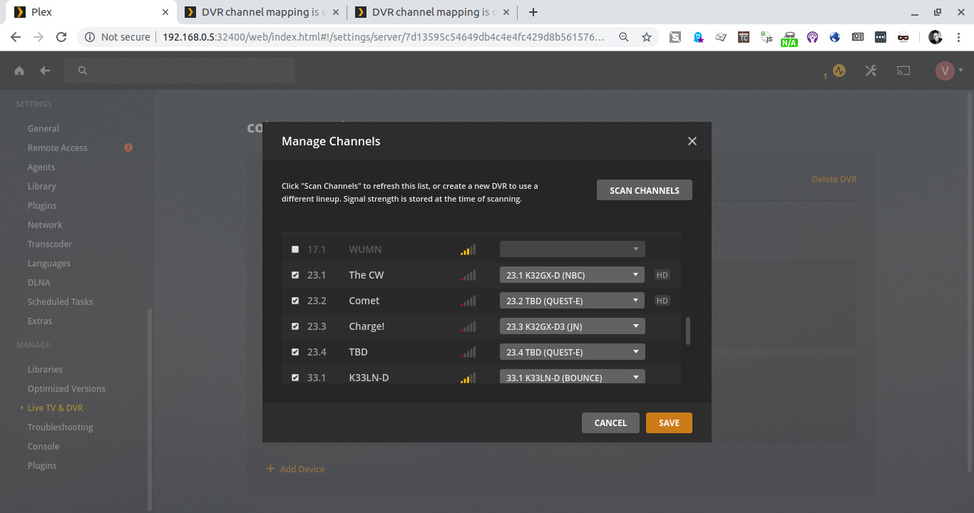Image resolution: width=974 pixels, height=513 pixels.
Task: Open a new browser tab
Action: click(533, 12)
